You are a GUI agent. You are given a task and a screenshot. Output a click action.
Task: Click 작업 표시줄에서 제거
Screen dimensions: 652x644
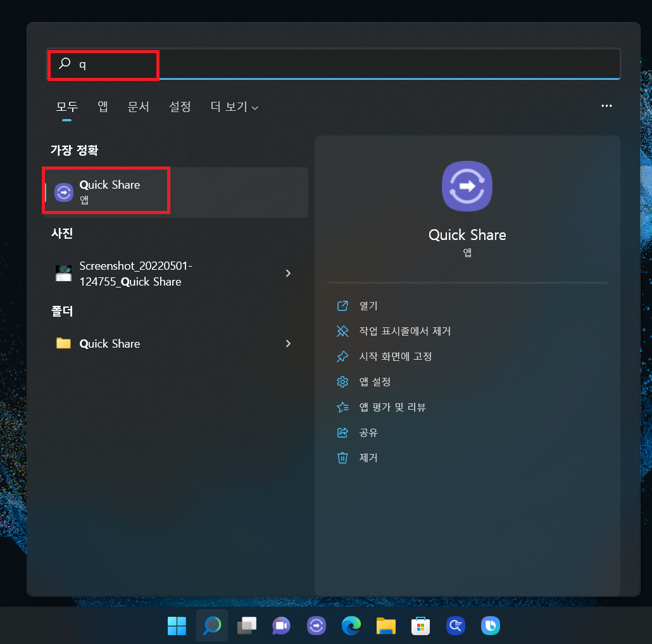pyautogui.click(x=404, y=331)
